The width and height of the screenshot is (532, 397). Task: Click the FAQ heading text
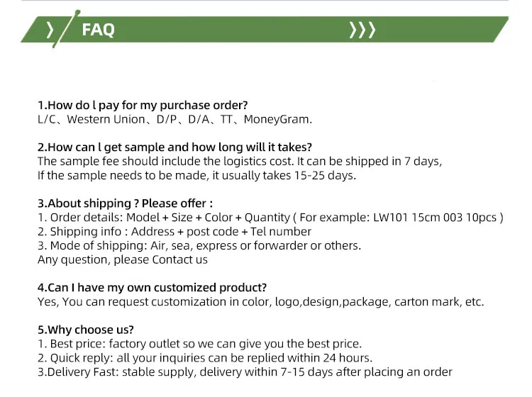pos(98,30)
